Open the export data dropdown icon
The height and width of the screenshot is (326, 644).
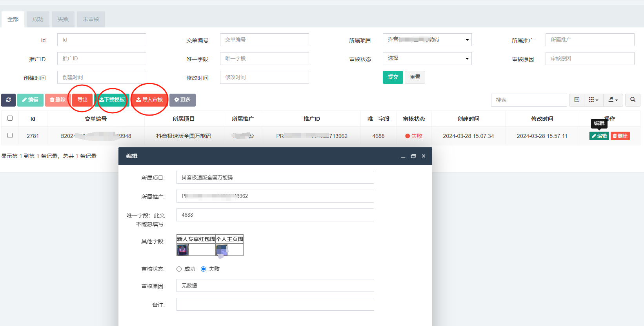613,100
